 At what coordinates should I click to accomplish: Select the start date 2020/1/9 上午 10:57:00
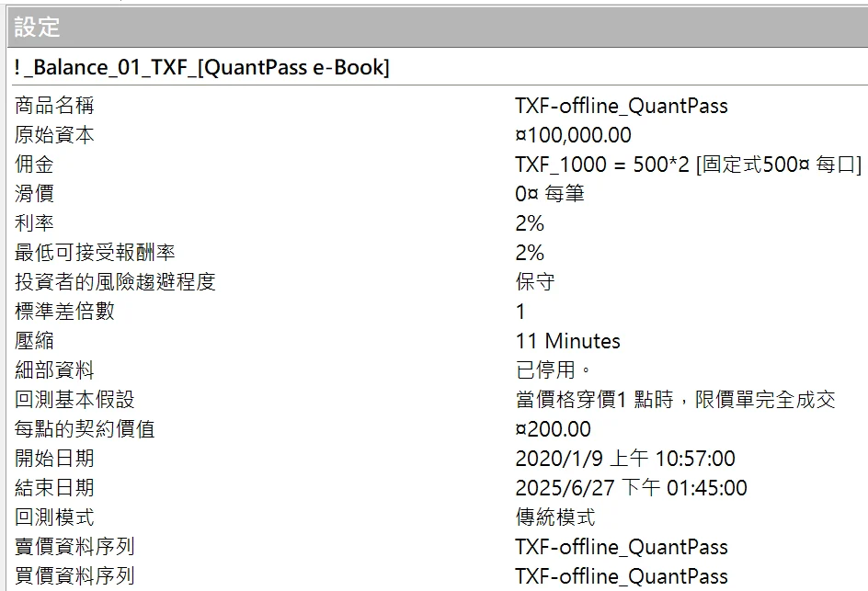click(625, 459)
